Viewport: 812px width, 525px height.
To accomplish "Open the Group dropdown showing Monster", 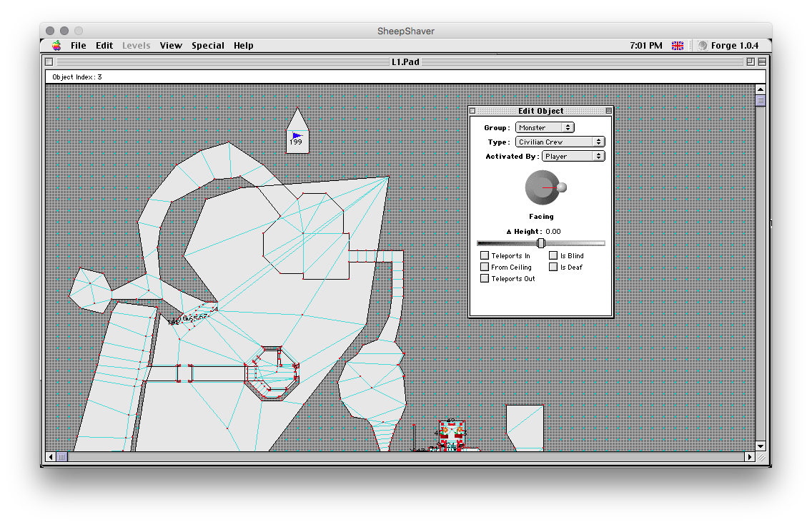I will (545, 127).
